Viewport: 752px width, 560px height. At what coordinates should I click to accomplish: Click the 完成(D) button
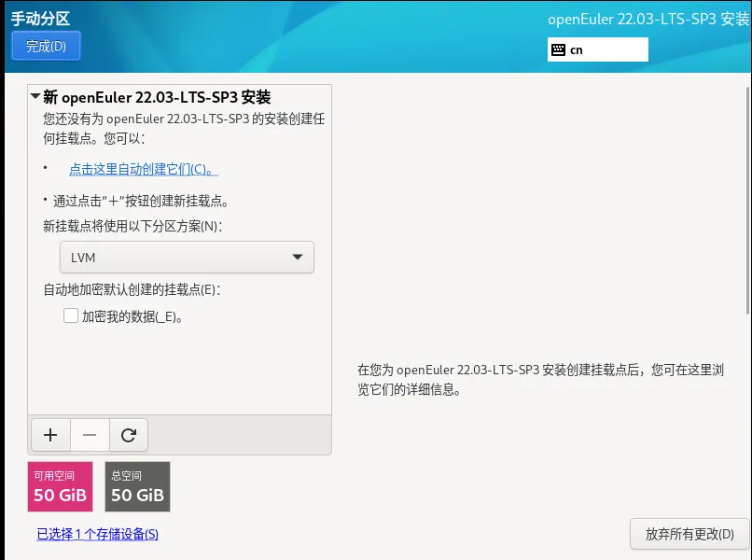(46, 46)
